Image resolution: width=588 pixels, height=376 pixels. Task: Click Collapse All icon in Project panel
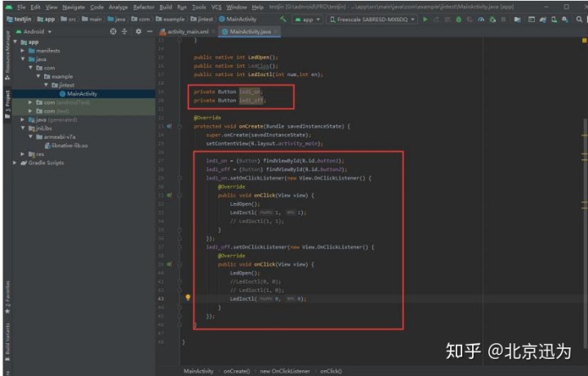pos(124,32)
